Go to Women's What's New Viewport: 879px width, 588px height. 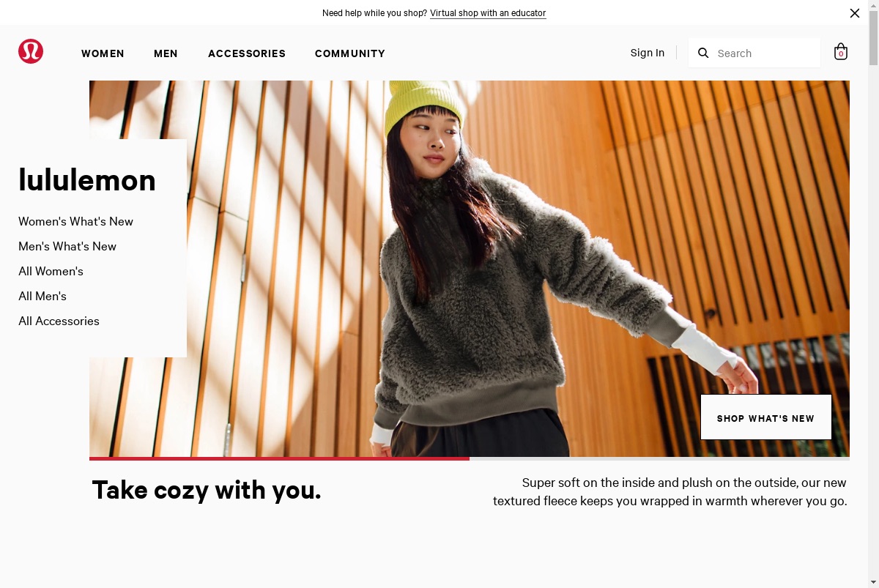click(x=76, y=221)
